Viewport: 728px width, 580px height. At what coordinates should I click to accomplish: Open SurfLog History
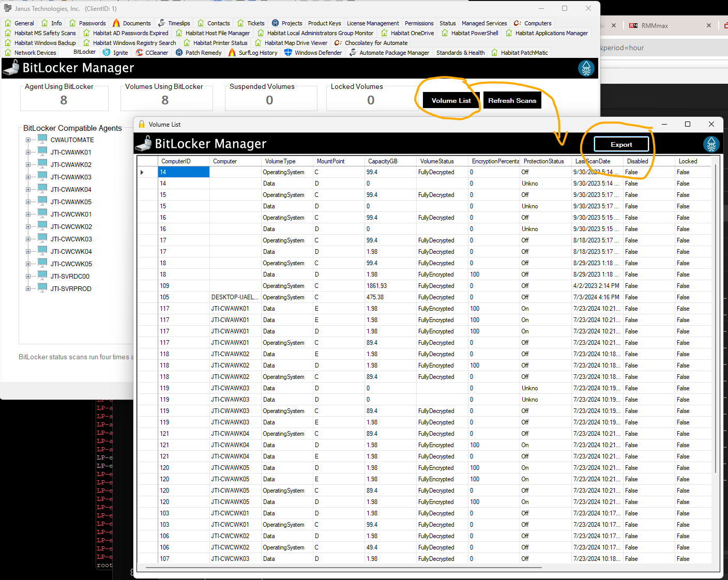(x=253, y=52)
